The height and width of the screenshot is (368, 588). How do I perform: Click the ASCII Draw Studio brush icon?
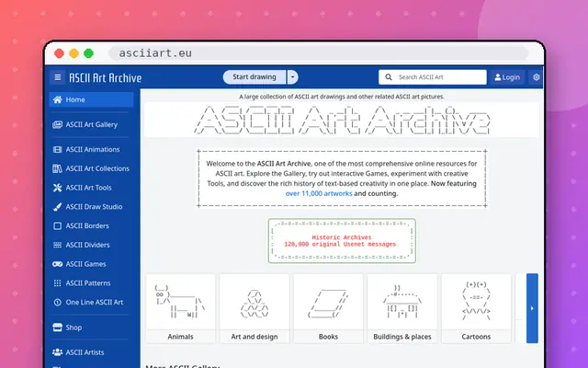[x=57, y=207]
